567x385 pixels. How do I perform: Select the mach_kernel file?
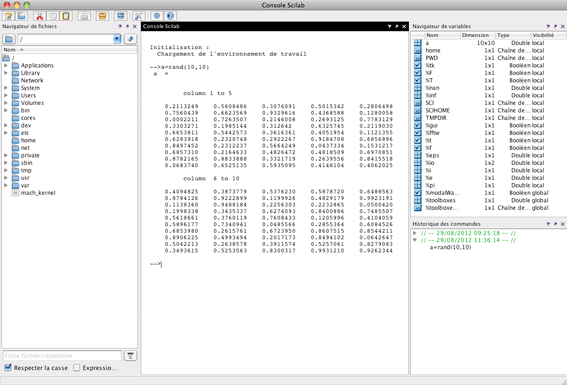pyautogui.click(x=38, y=193)
